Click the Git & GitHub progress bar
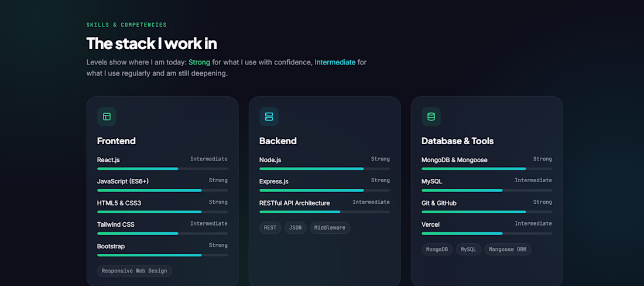This screenshot has height=286, width=644. tap(487, 212)
